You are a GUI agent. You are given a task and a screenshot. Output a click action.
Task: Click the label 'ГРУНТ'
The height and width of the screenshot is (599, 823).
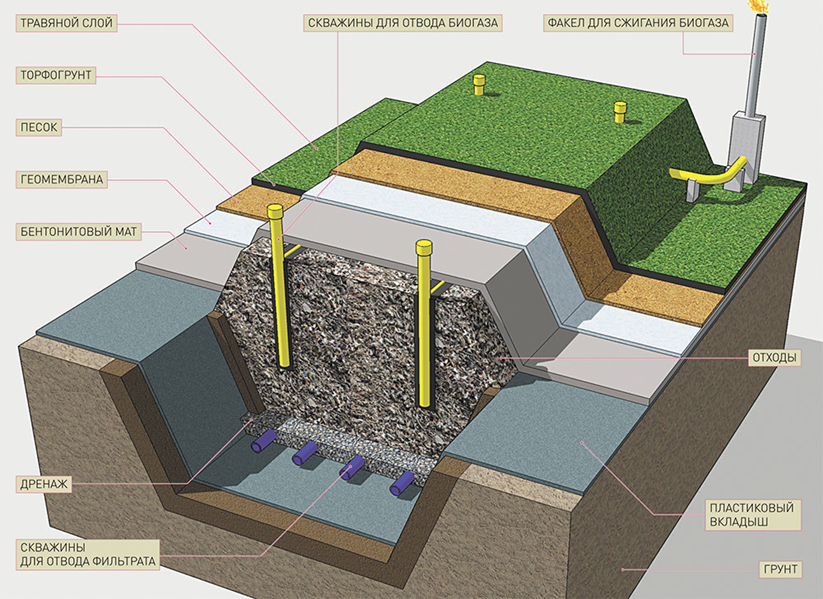tap(780, 569)
